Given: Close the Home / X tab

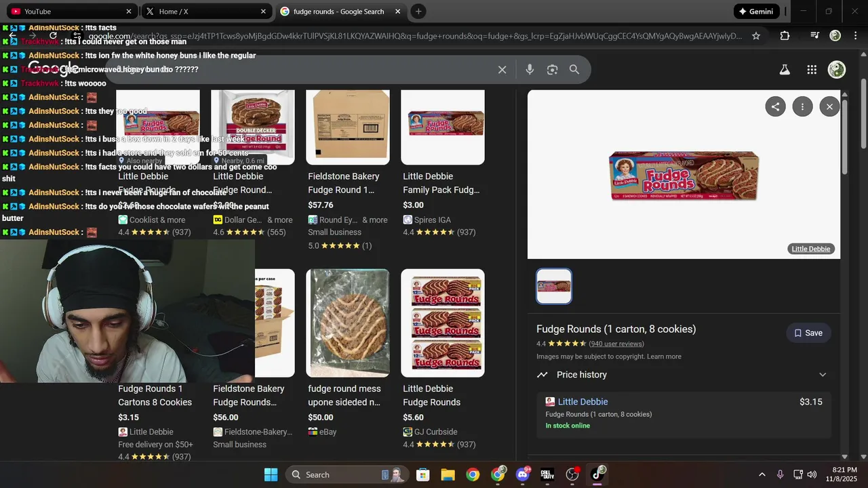Looking at the screenshot, I should (x=263, y=12).
